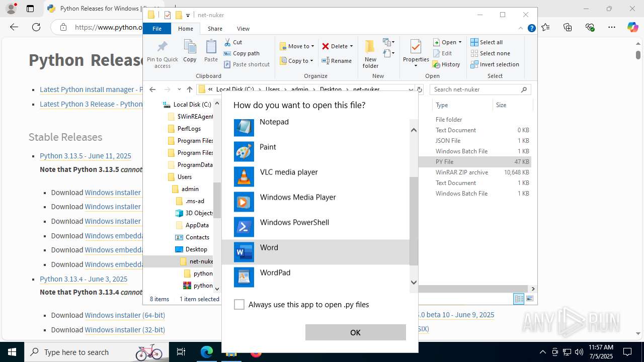Open the Delete dropdown in ribbon
This screenshot has width=644, height=362.
click(x=338, y=46)
